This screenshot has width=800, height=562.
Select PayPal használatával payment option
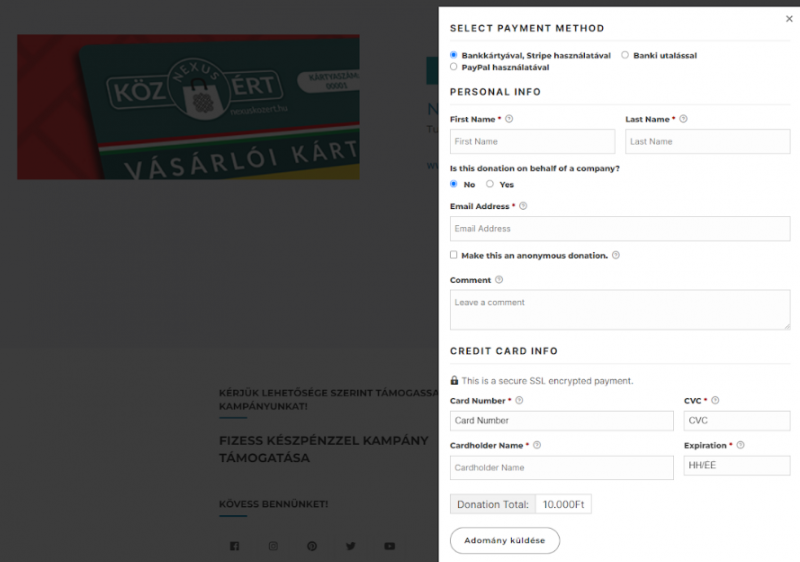click(454, 67)
